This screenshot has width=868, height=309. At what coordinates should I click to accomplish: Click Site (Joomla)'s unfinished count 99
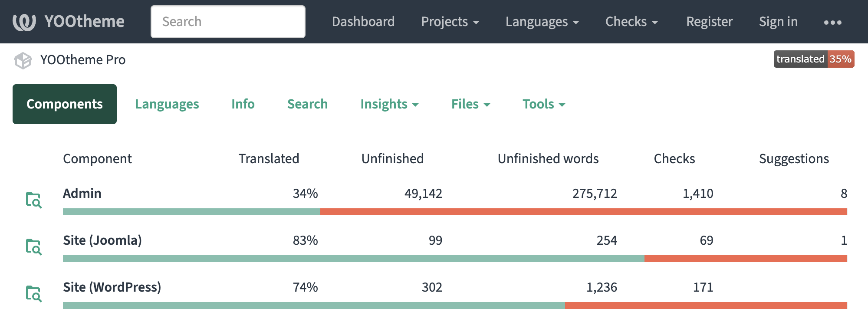click(x=435, y=240)
